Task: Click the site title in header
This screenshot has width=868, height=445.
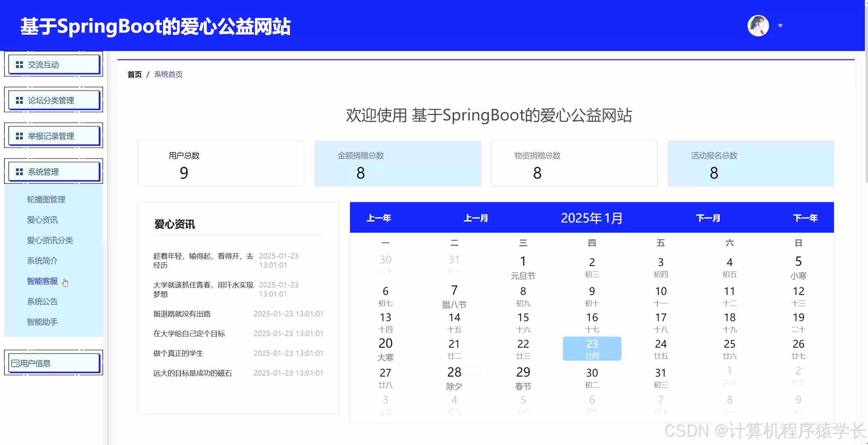Action: click(155, 26)
